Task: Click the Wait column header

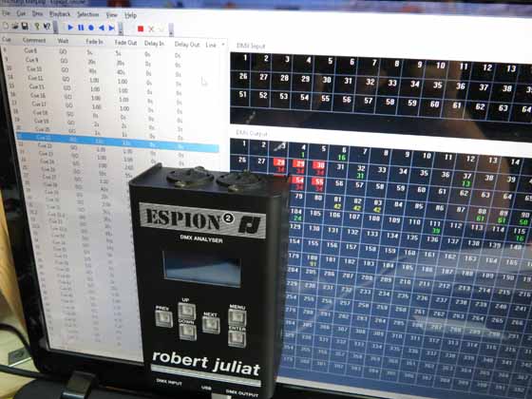Action: click(x=63, y=41)
